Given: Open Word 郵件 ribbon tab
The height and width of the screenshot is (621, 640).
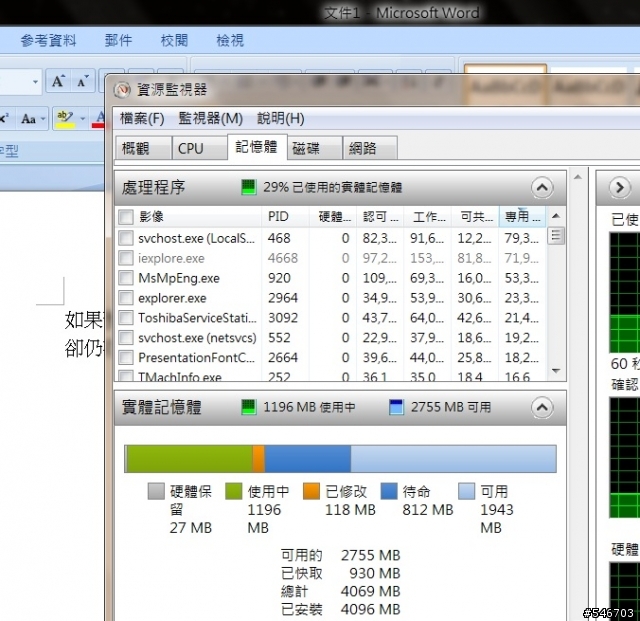Looking at the screenshot, I should coord(118,40).
